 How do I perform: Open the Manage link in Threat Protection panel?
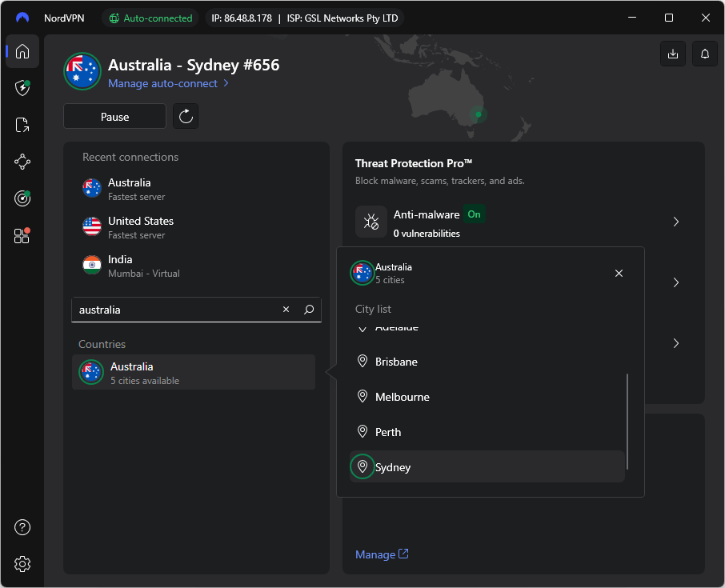376,554
